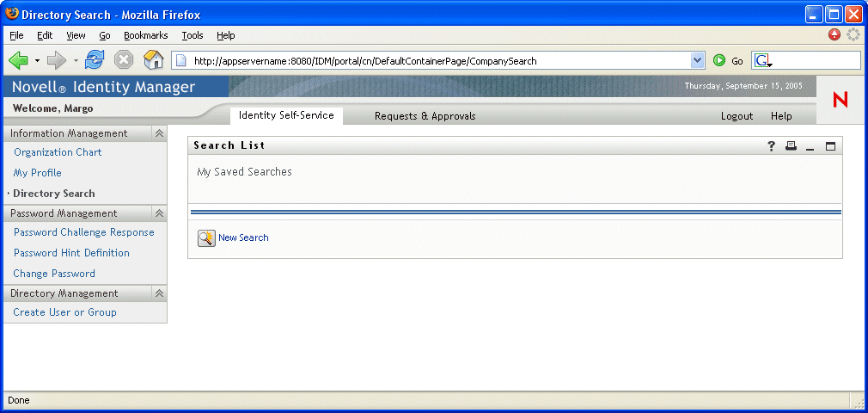The image size is (868, 413).
Task: Open Password Challenge Response link
Action: 83,232
